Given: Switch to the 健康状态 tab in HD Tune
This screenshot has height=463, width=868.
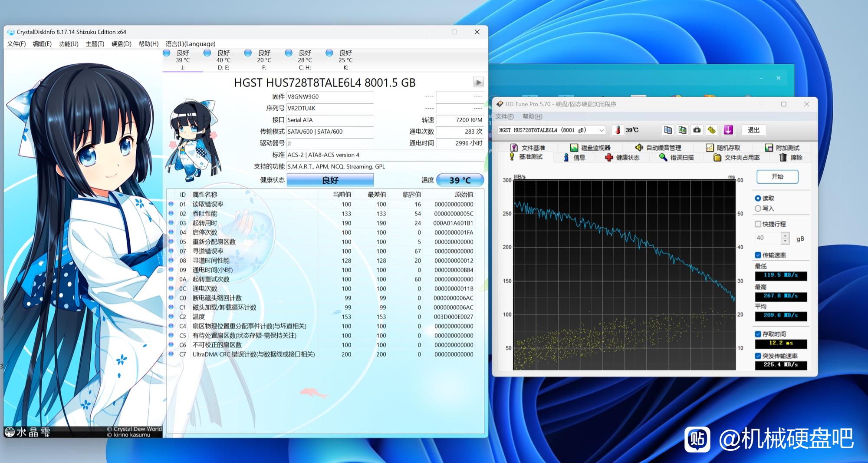Looking at the screenshot, I should 622,158.
